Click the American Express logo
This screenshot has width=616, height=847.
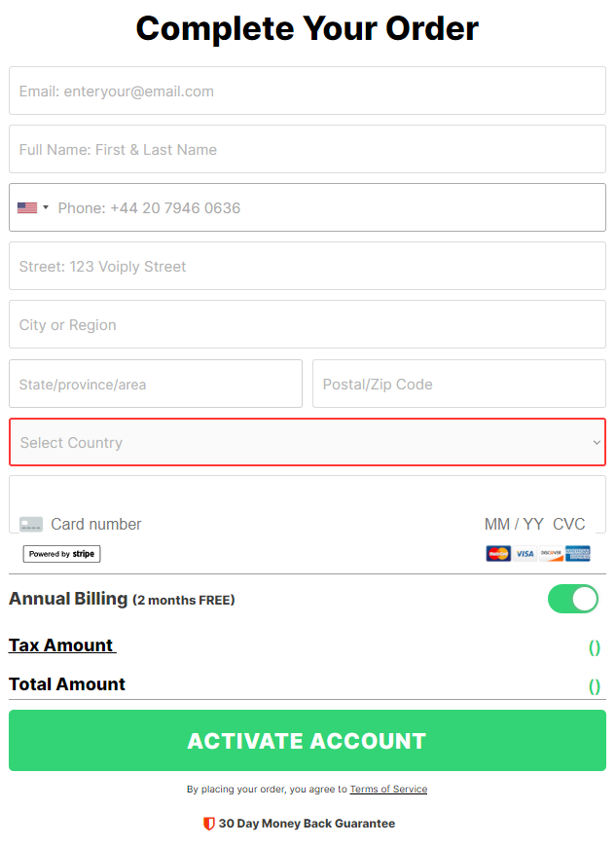578,554
